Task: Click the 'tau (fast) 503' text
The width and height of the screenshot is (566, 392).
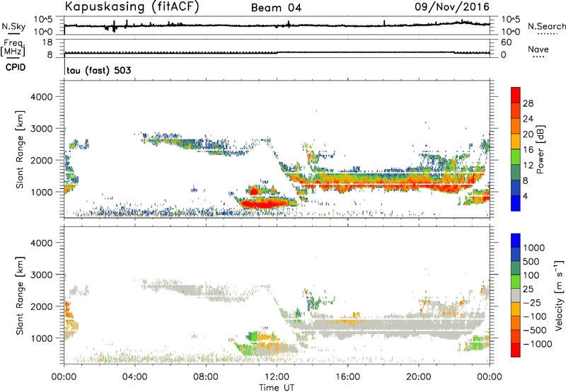Action: click(99, 70)
